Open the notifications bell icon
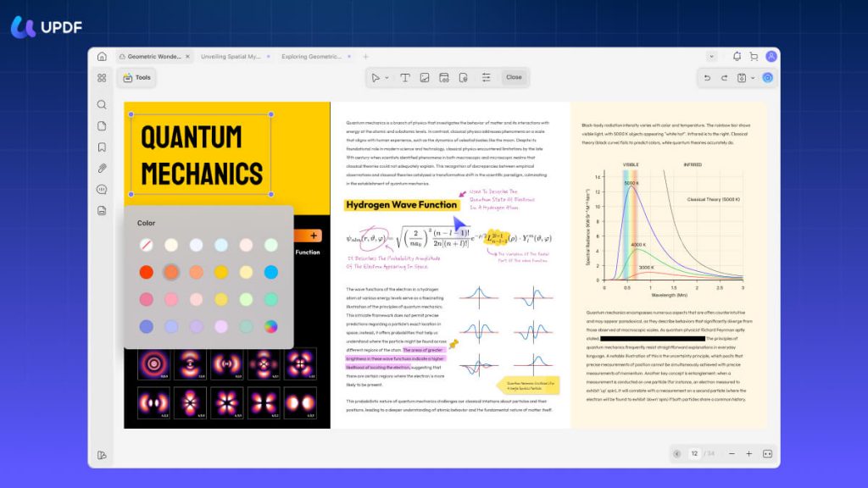 point(737,57)
